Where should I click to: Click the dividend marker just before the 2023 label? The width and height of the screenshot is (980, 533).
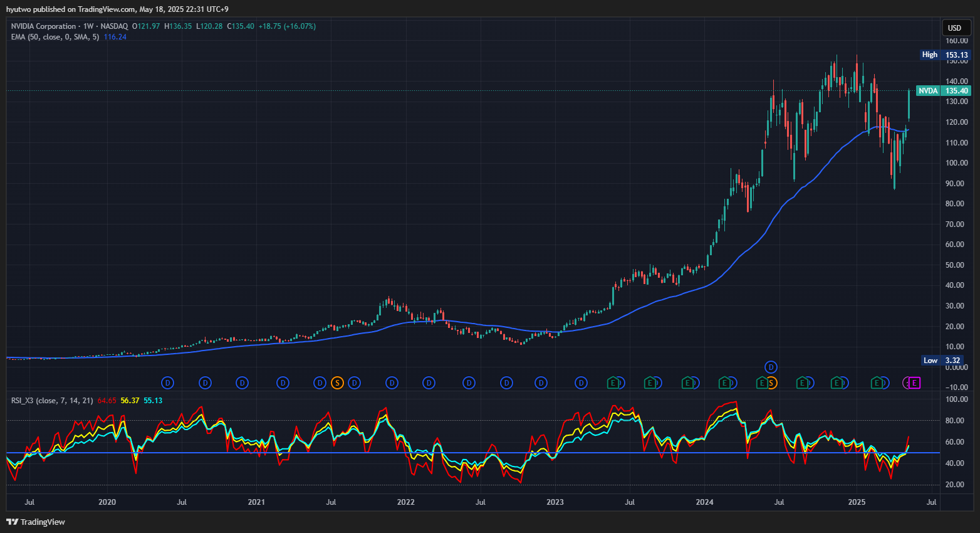(541, 383)
